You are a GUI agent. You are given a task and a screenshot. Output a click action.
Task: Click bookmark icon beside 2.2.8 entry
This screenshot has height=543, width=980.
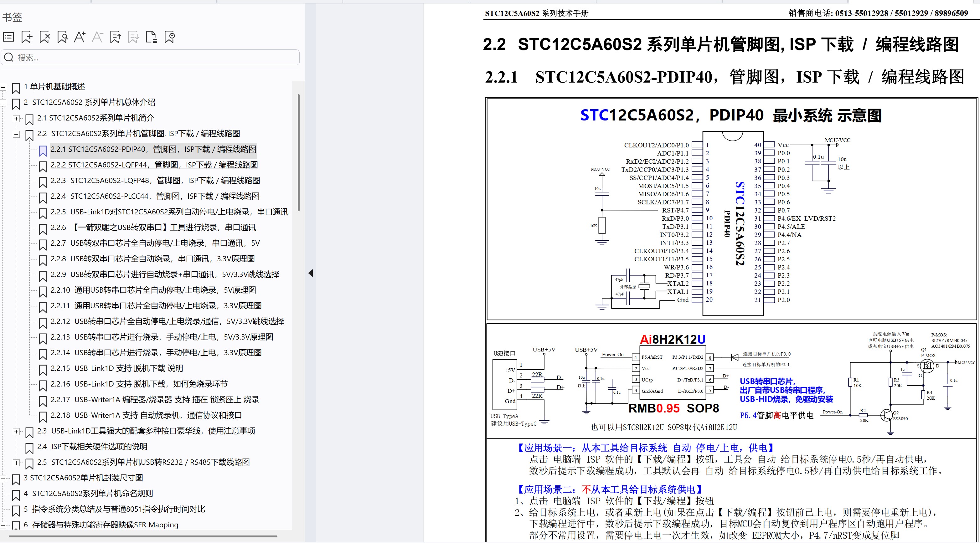coord(43,260)
